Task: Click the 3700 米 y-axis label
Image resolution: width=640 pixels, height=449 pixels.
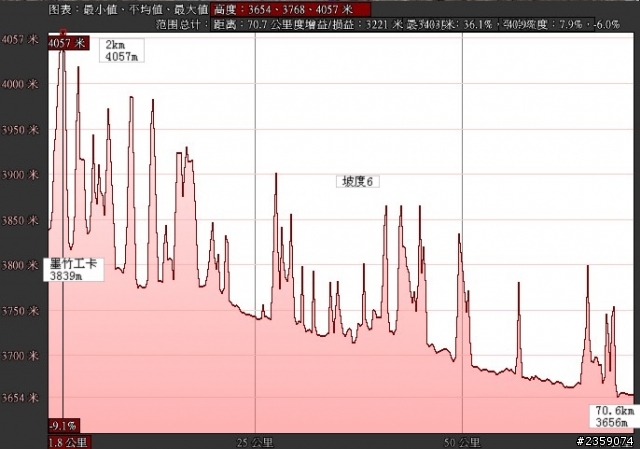Action: 20,356
